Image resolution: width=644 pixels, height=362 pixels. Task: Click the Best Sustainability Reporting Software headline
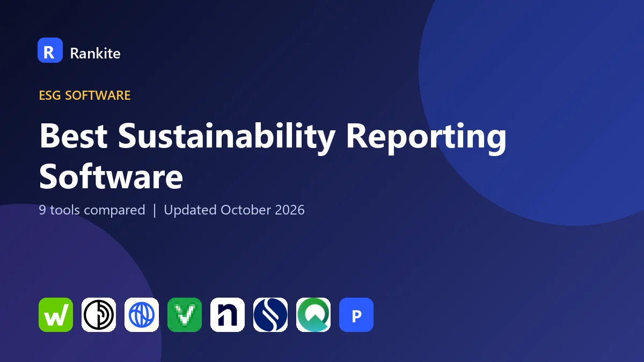coord(273,156)
